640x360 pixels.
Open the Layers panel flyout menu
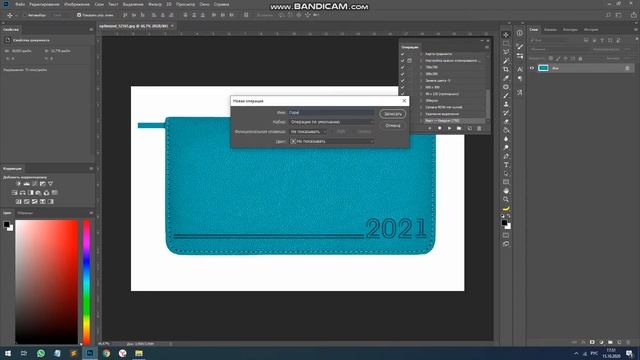[636, 29]
